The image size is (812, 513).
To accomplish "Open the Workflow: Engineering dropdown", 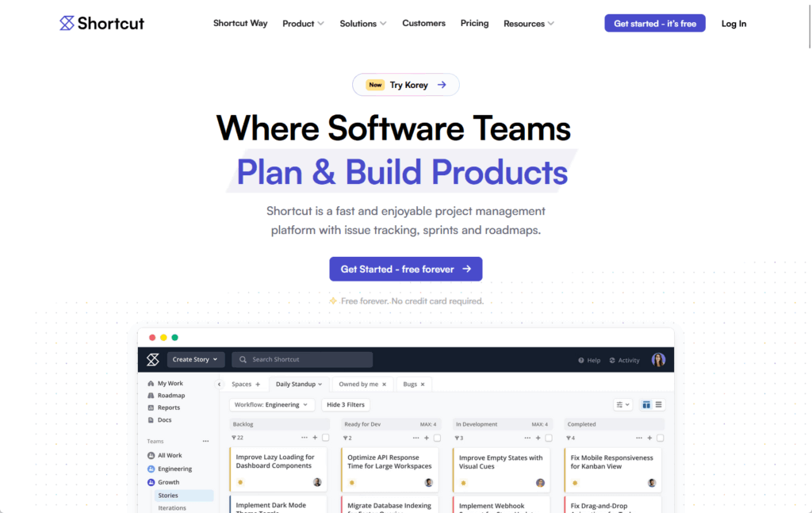I will click(271, 405).
